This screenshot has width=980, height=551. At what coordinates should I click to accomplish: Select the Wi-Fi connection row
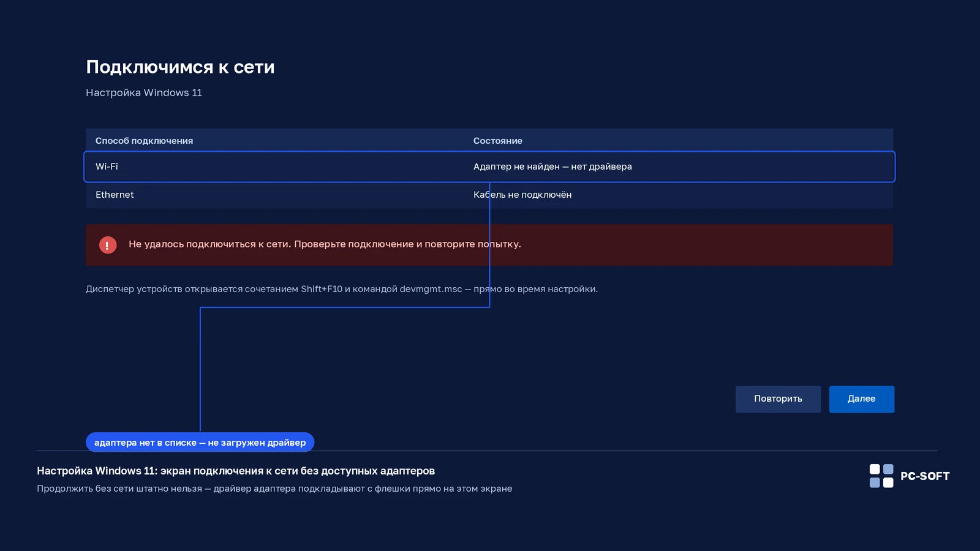click(x=489, y=167)
